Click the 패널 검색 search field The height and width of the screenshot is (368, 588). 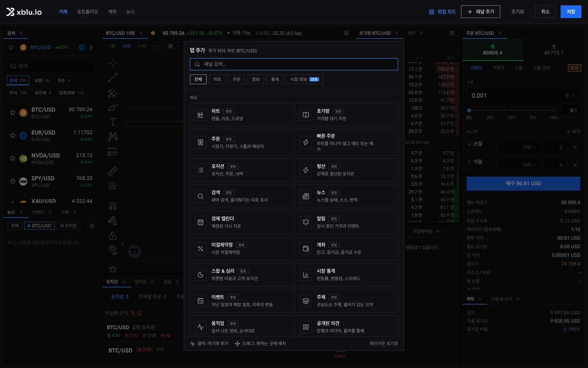click(294, 64)
